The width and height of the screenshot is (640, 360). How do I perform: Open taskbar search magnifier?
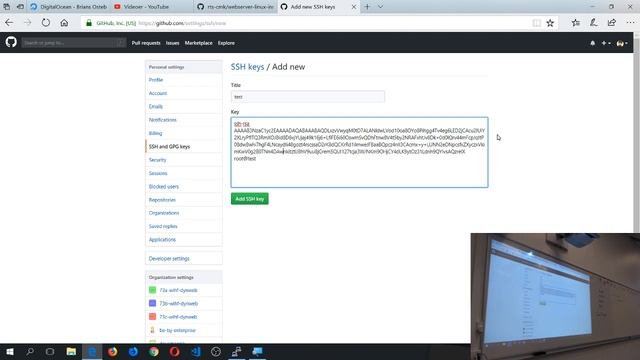coord(30,351)
